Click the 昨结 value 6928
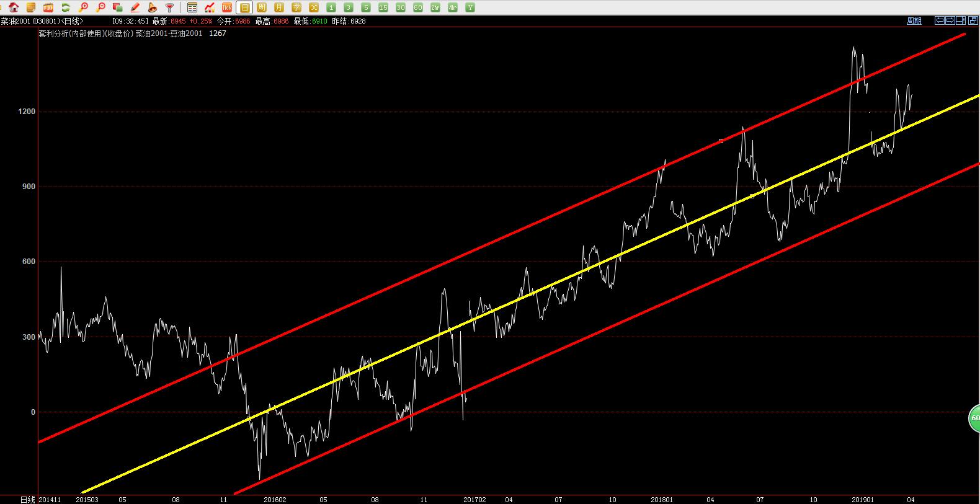The height and width of the screenshot is (504, 980). pyautogui.click(x=358, y=21)
